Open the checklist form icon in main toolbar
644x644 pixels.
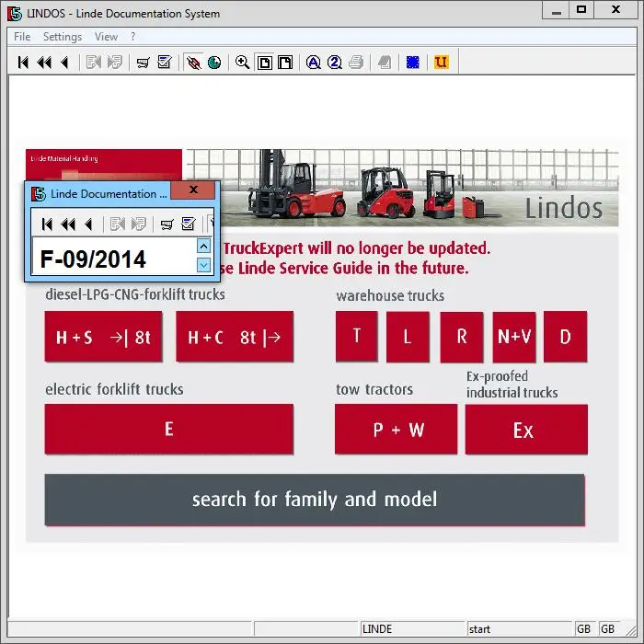click(165, 63)
